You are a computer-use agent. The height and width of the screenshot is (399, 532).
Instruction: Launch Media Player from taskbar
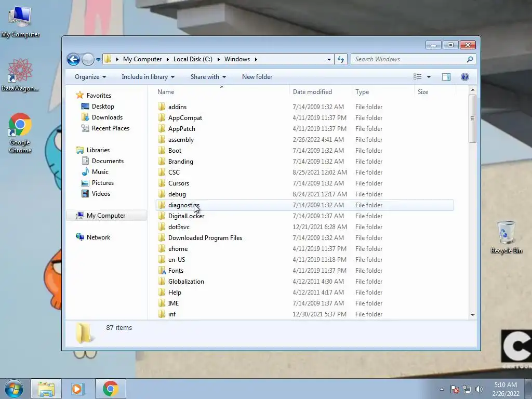click(77, 389)
